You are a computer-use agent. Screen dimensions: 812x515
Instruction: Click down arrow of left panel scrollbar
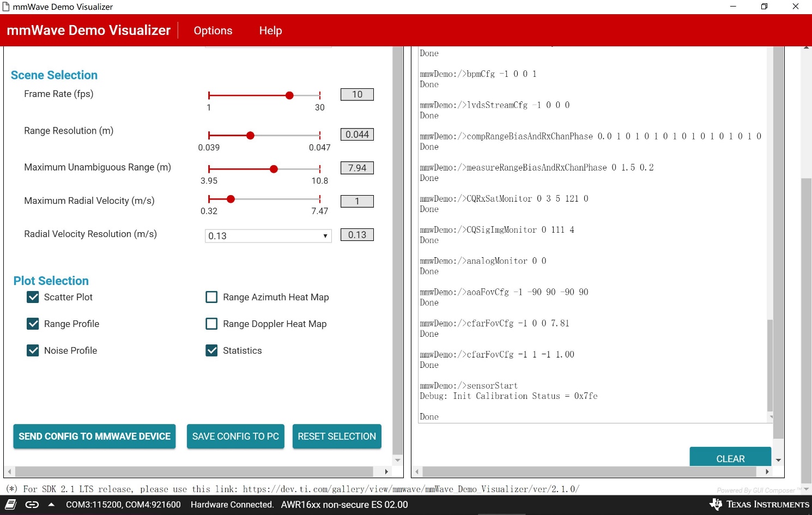pyautogui.click(x=398, y=460)
